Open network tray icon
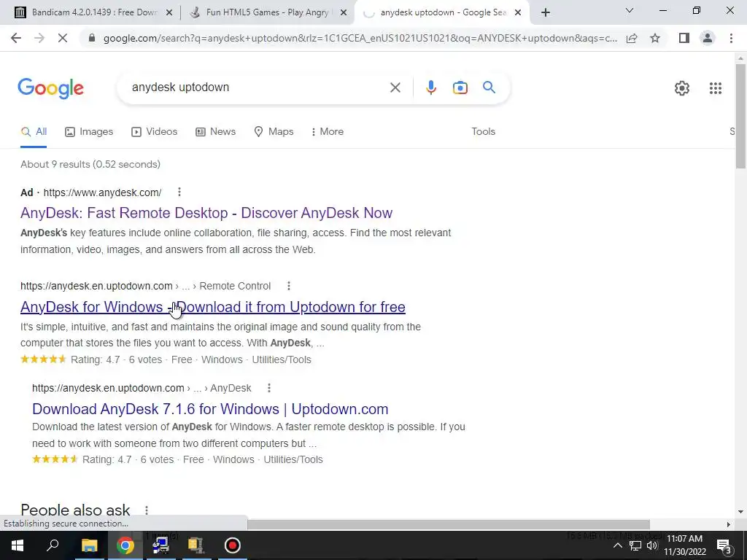Image resolution: width=747 pixels, height=560 pixels. click(635, 545)
